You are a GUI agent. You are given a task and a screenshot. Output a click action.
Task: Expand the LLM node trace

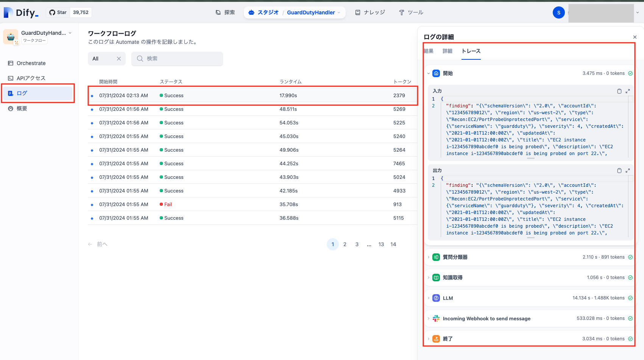tap(429, 298)
